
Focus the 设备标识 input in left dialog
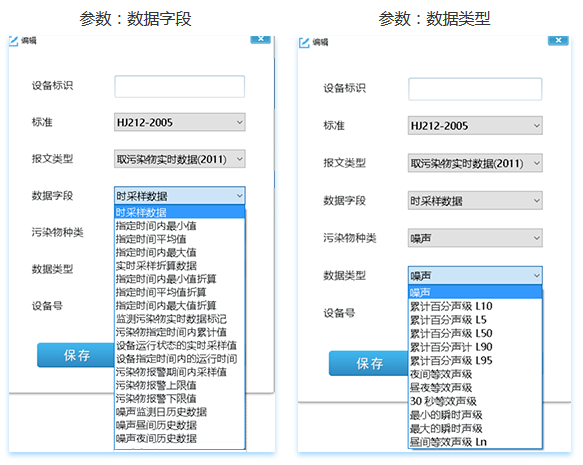point(180,87)
